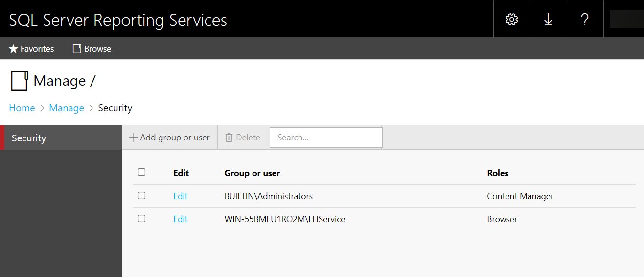This screenshot has height=277, width=644.
Task: Go to Home breadcrumb link
Action: (x=22, y=108)
